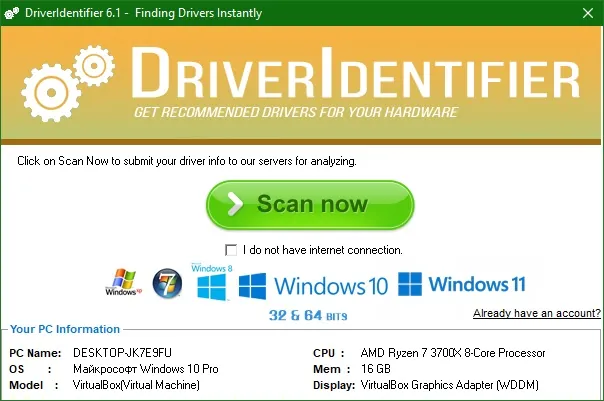This screenshot has width=604, height=401.
Task: Click the 32 & 64 BITS text
Action: coord(308,315)
